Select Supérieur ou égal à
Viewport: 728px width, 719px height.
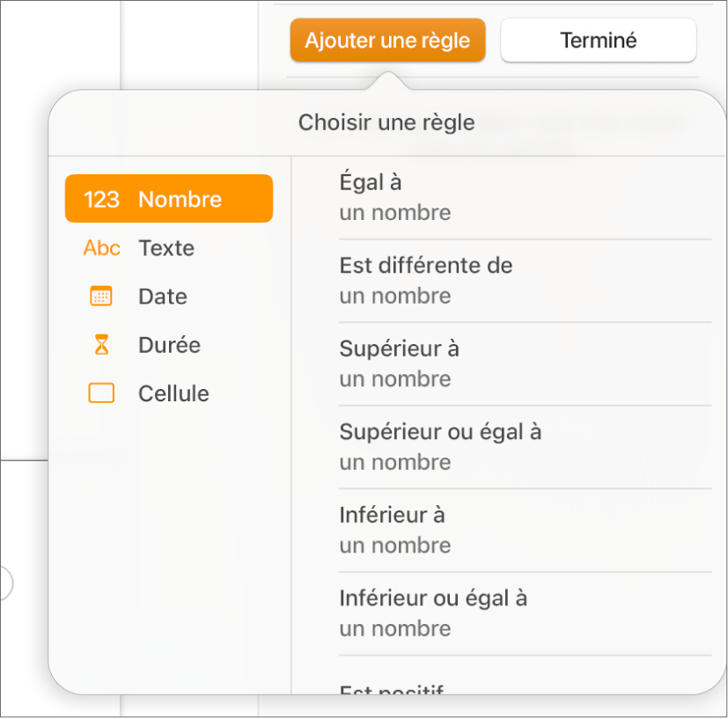[x=441, y=431]
